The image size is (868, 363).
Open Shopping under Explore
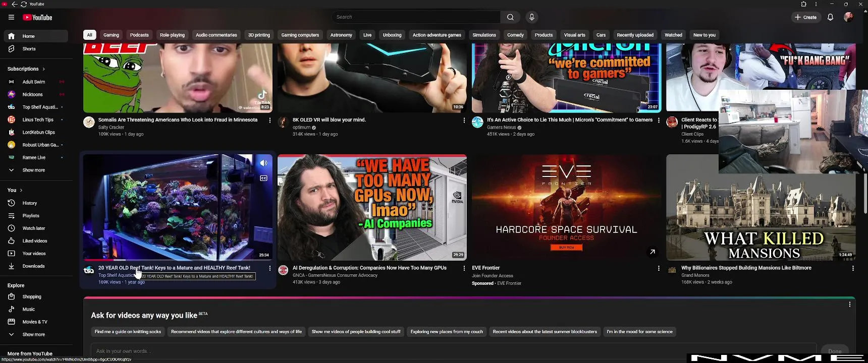click(x=36, y=297)
